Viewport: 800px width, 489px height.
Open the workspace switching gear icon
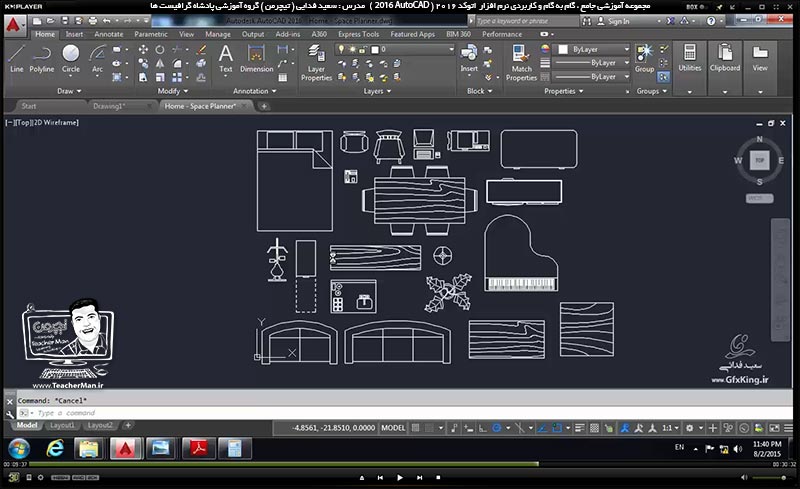tap(689, 428)
